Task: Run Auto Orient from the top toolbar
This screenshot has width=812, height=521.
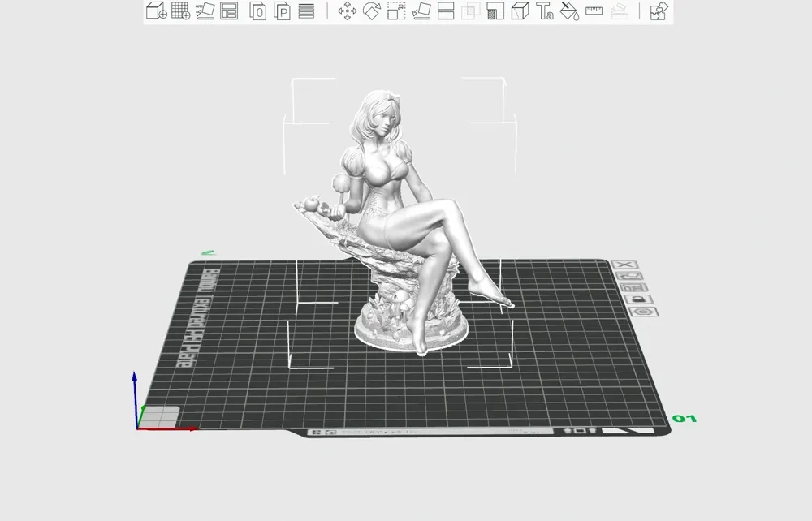Action: pyautogui.click(x=205, y=11)
